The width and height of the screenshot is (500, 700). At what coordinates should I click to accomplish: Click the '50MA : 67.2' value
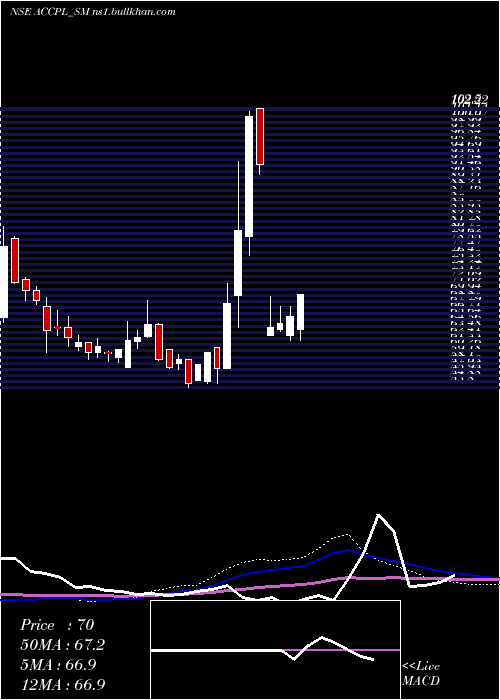point(62,645)
